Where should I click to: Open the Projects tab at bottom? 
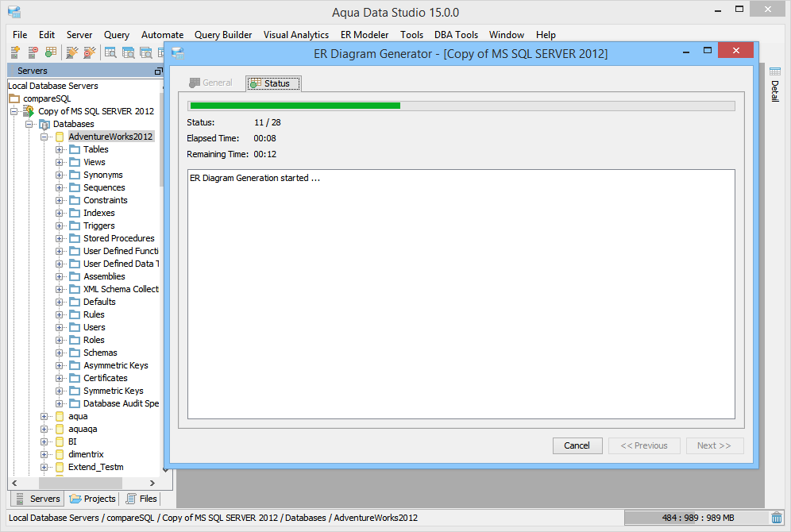(x=93, y=499)
